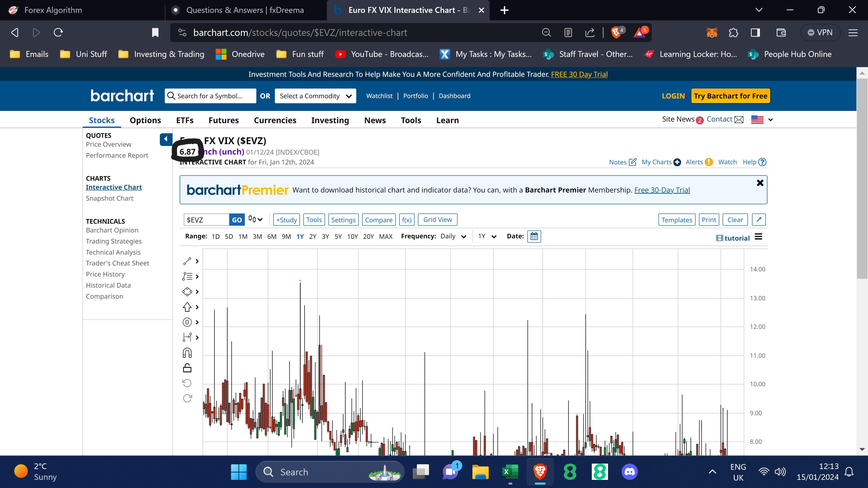Open the date calendar picker
868x488 pixels.
click(534, 236)
